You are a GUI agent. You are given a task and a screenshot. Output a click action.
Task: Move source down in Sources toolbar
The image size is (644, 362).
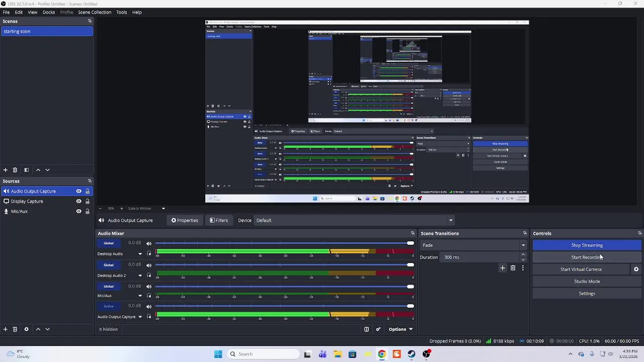pyautogui.click(x=47, y=329)
